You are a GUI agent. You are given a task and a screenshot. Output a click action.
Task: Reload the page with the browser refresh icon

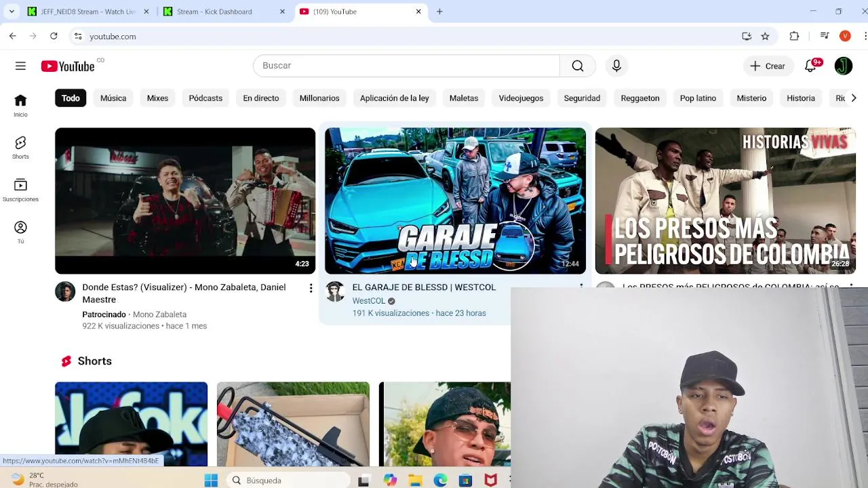[x=54, y=36]
